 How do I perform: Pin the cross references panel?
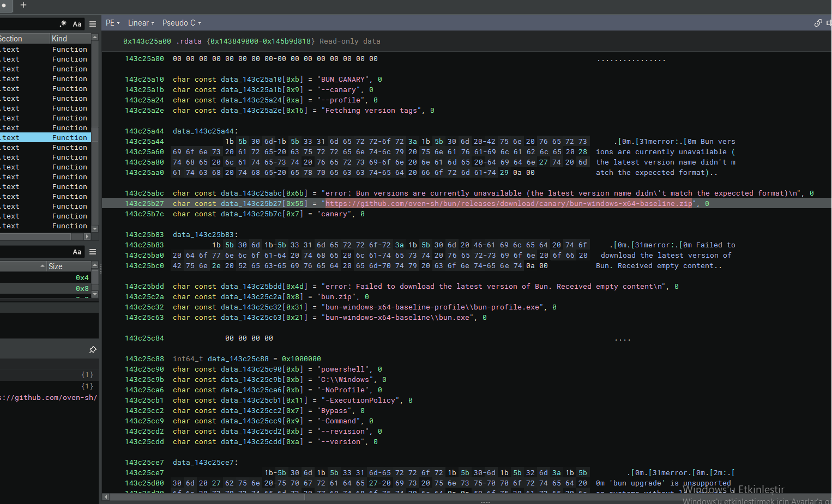click(x=93, y=349)
